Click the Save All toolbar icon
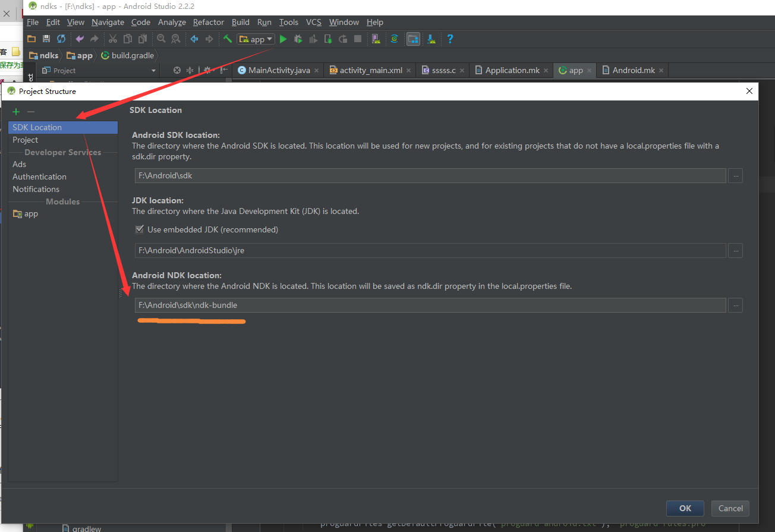Image resolution: width=775 pixels, height=532 pixels. (46, 39)
